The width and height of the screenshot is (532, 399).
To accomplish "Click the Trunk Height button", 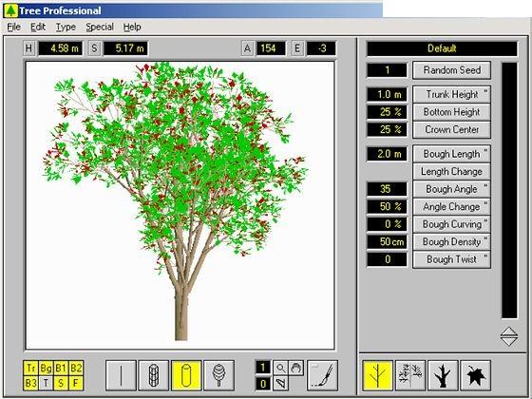I will pos(451,94).
